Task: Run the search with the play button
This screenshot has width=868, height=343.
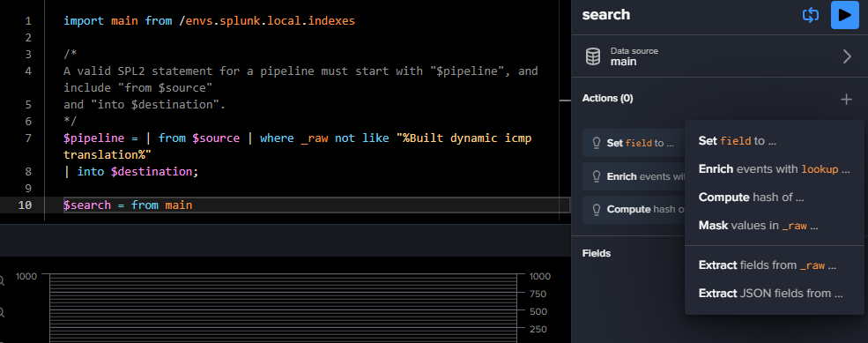Action: point(845,15)
